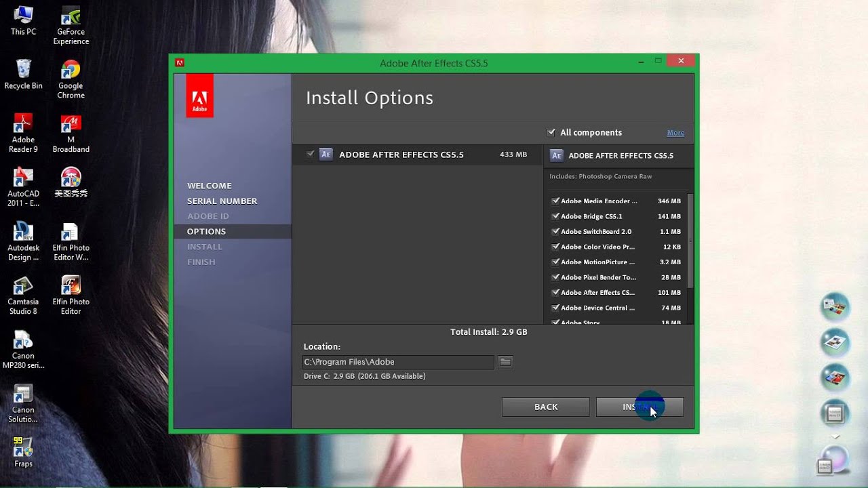This screenshot has width=868, height=488.
Task: Open M Broadband desktop shortcut
Action: (x=71, y=133)
